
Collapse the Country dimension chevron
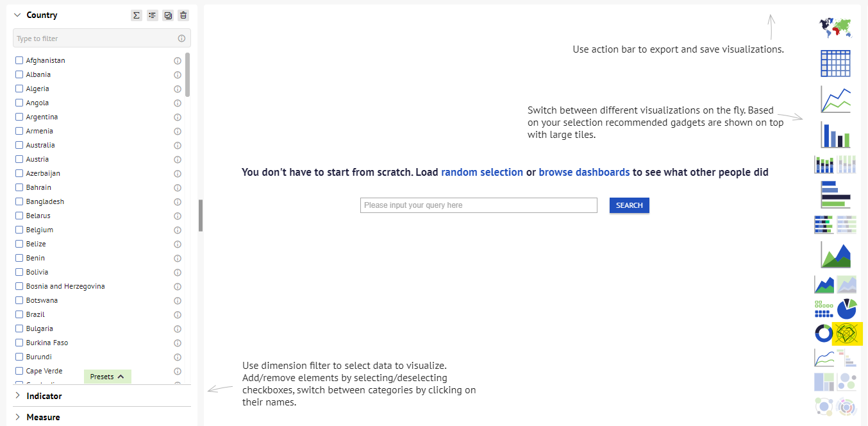tap(17, 15)
